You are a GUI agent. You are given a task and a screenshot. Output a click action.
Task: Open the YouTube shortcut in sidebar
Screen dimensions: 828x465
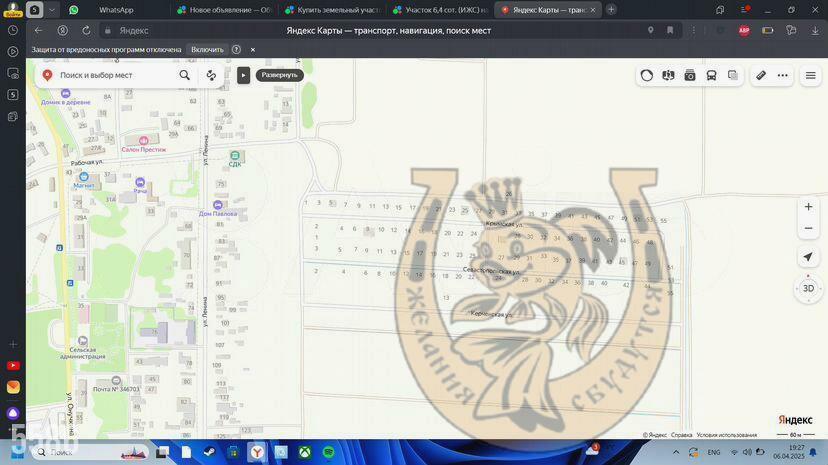[13, 365]
